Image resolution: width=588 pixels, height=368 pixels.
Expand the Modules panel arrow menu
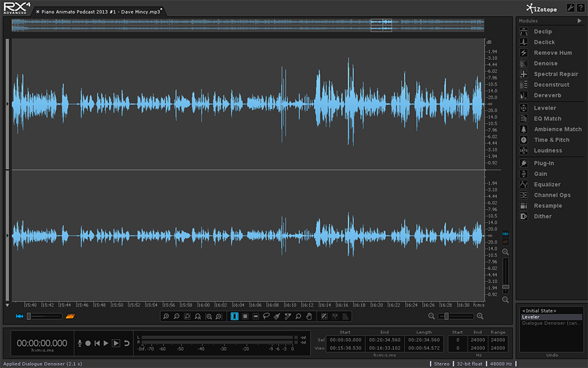(x=579, y=21)
